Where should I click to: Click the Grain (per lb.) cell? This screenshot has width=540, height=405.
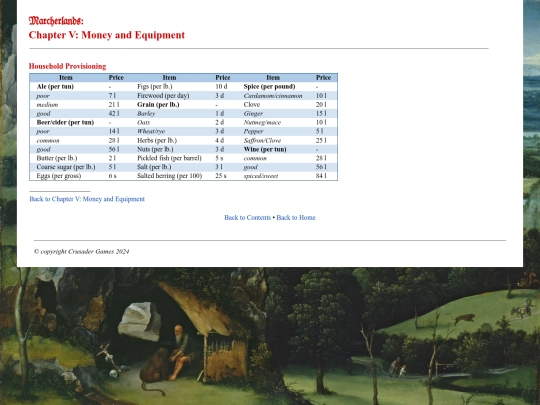[158, 104]
